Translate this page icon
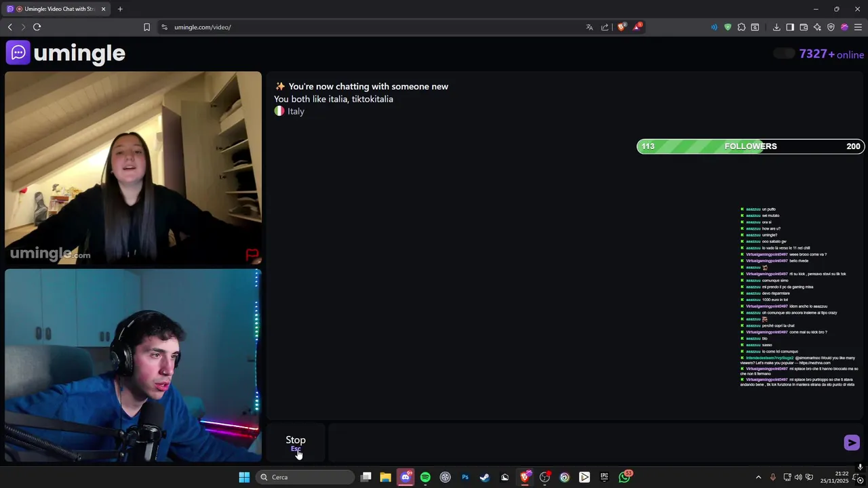This screenshot has height=488, width=868. point(589,27)
